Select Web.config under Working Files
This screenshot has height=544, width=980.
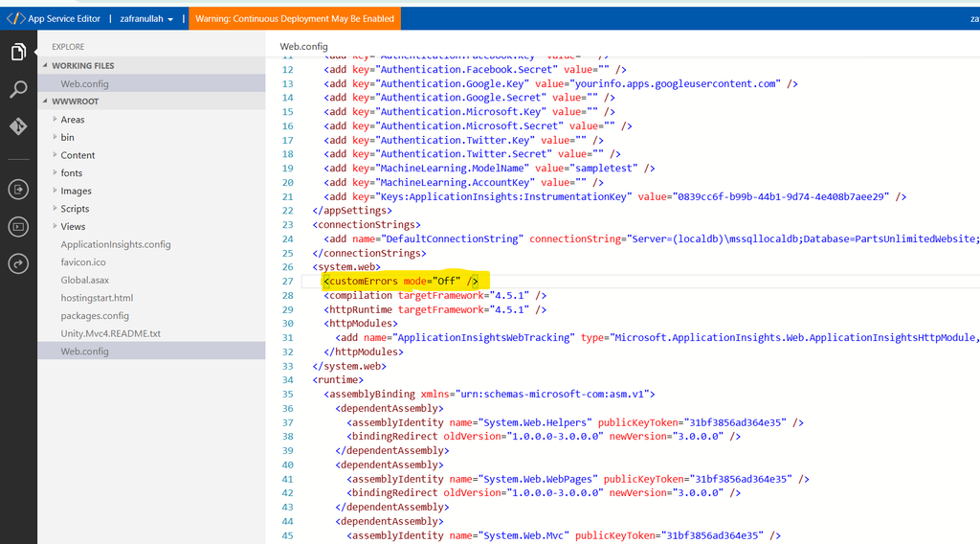click(x=151, y=83)
